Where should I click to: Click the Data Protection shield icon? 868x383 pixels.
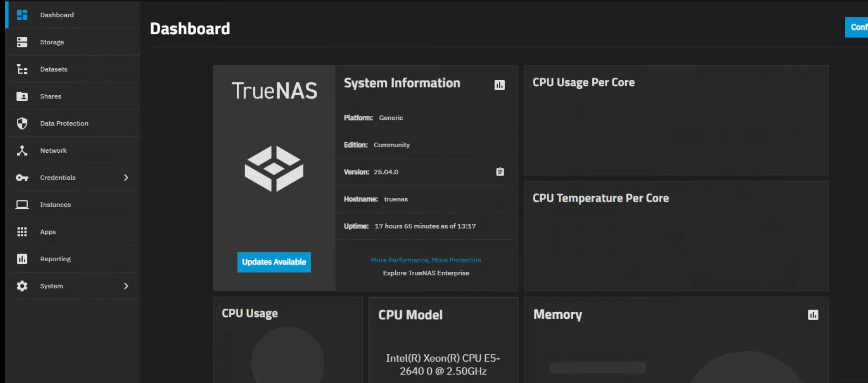(22, 124)
